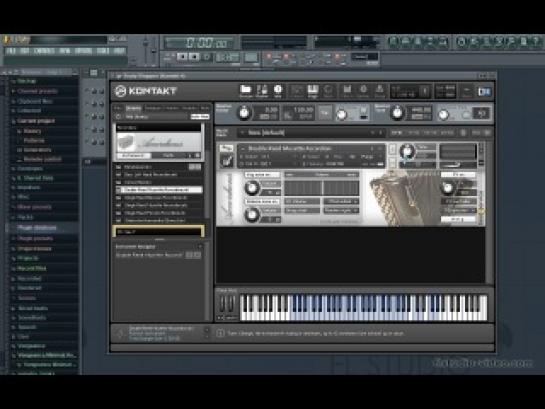545x409 pixels.
Task: Close the Instrument Navigator pane
Action: 200,246
